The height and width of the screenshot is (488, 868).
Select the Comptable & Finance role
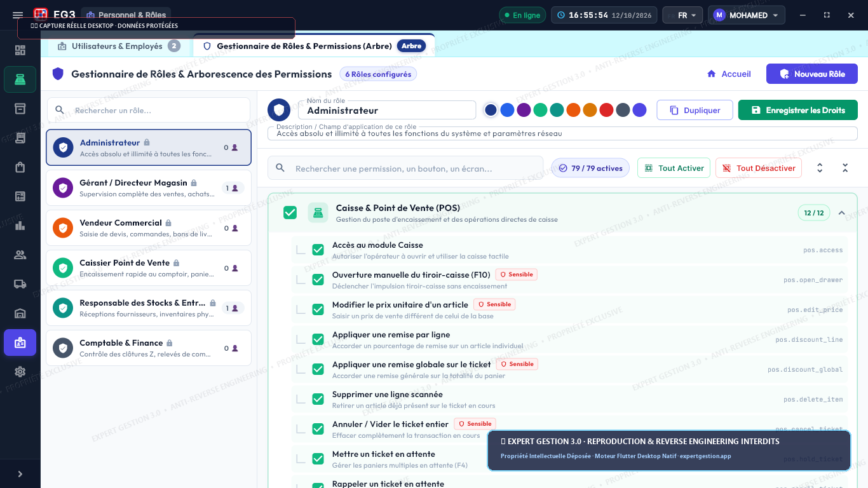149,348
